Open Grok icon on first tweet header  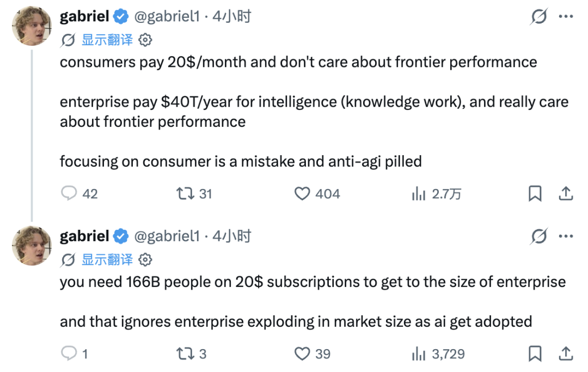tap(539, 16)
